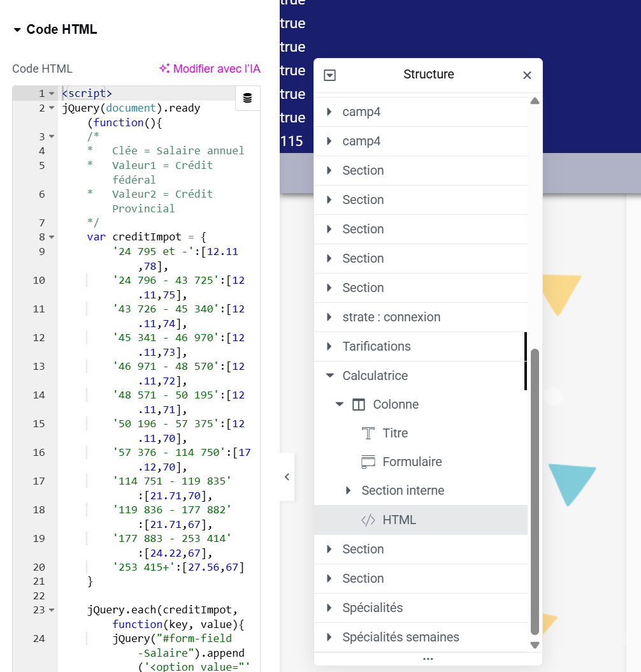Close the Structure panel
The height and width of the screenshot is (672, 641).
(x=527, y=75)
